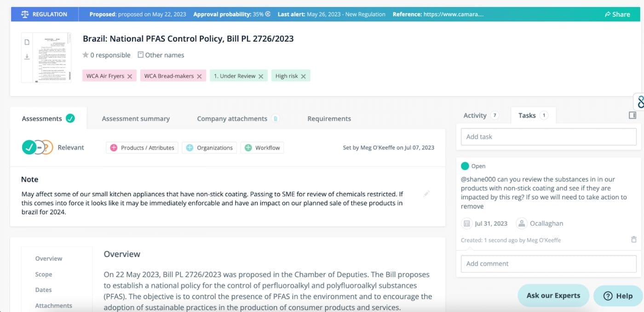Click the document page icon above download
Image resolution: width=644 pixels, height=312 pixels.
pyautogui.click(x=27, y=42)
